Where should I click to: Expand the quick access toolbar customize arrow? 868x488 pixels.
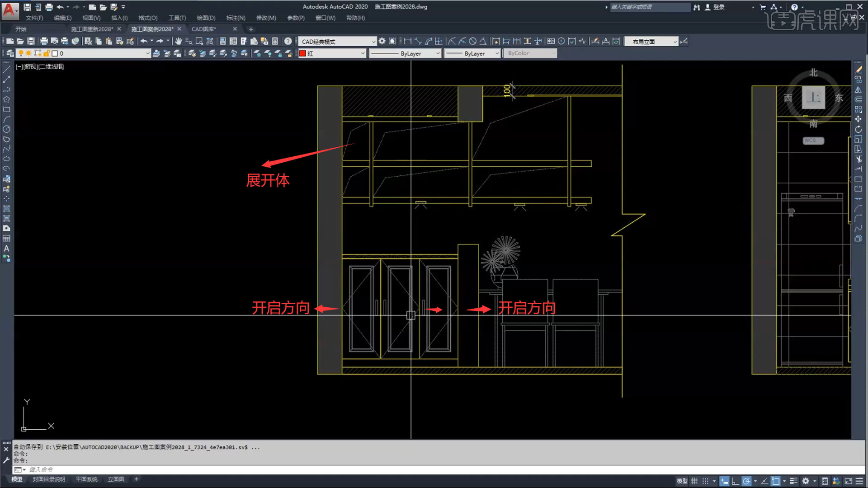(123, 7)
